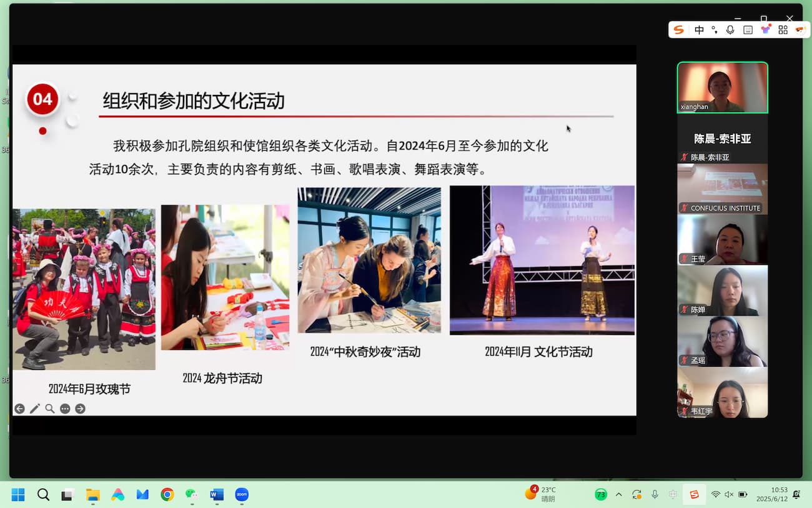Switch to Zoom in the taskbar
The width and height of the screenshot is (812, 508).
pyautogui.click(x=242, y=495)
